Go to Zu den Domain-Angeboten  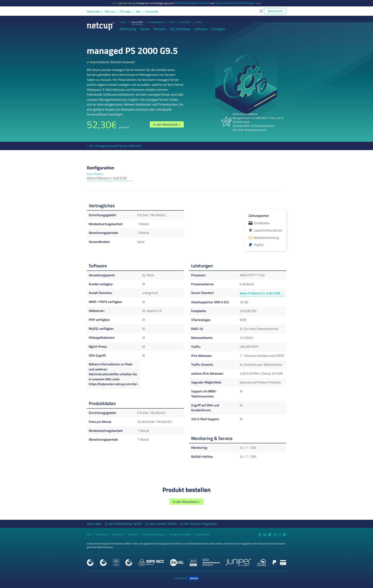pos(198,524)
